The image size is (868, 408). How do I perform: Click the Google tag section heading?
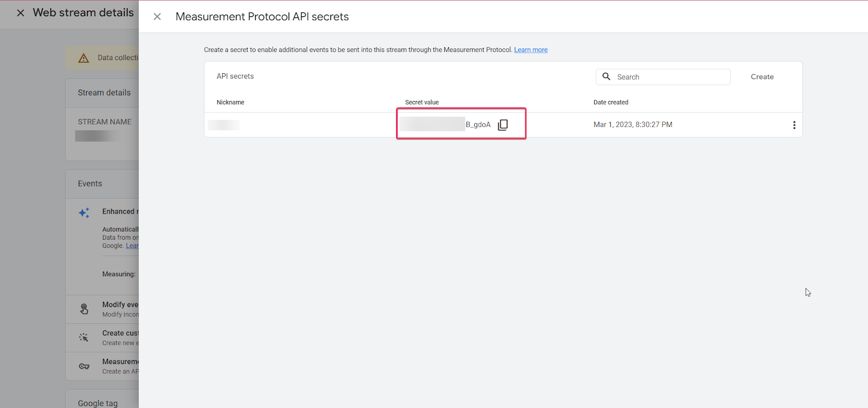[x=98, y=403]
